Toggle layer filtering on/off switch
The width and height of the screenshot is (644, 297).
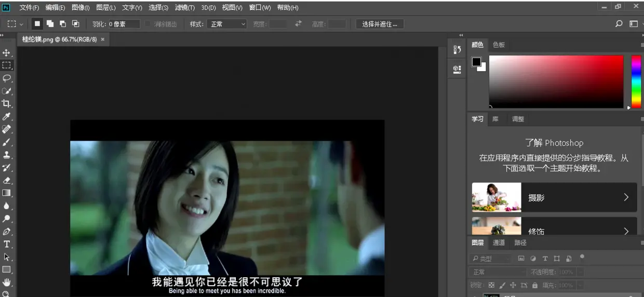pos(582,256)
